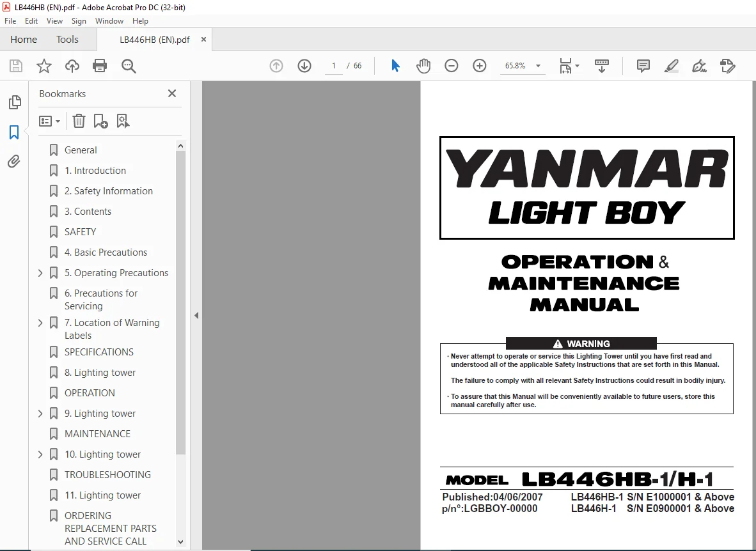The width and height of the screenshot is (756, 551).
Task: Open the Sign menu
Action: (x=79, y=20)
